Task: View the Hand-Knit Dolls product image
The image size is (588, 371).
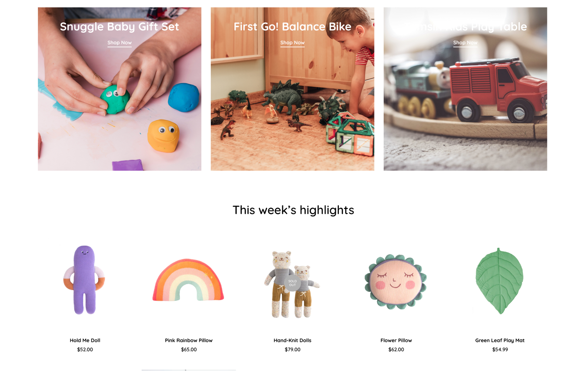Action: coord(292,284)
